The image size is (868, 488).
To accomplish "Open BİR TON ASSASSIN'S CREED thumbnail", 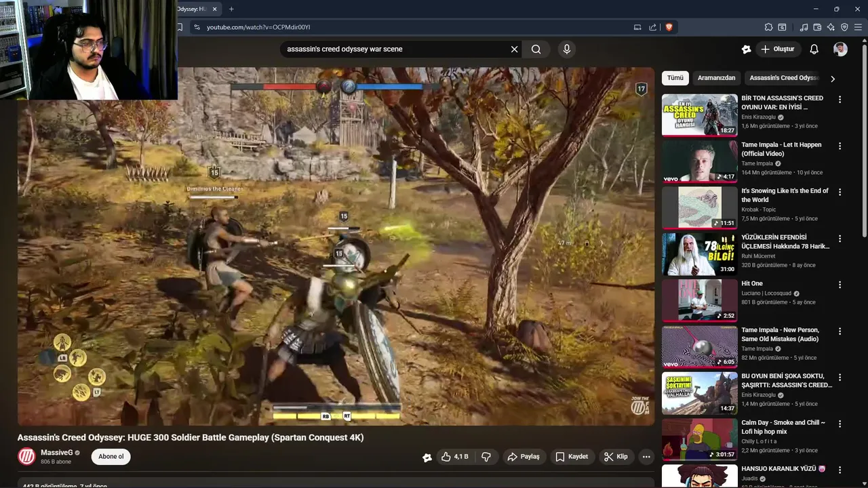I will (x=699, y=115).
